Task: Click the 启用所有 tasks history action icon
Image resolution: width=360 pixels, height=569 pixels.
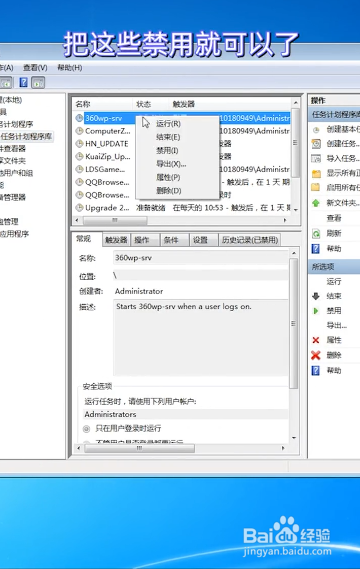Action: (316, 188)
